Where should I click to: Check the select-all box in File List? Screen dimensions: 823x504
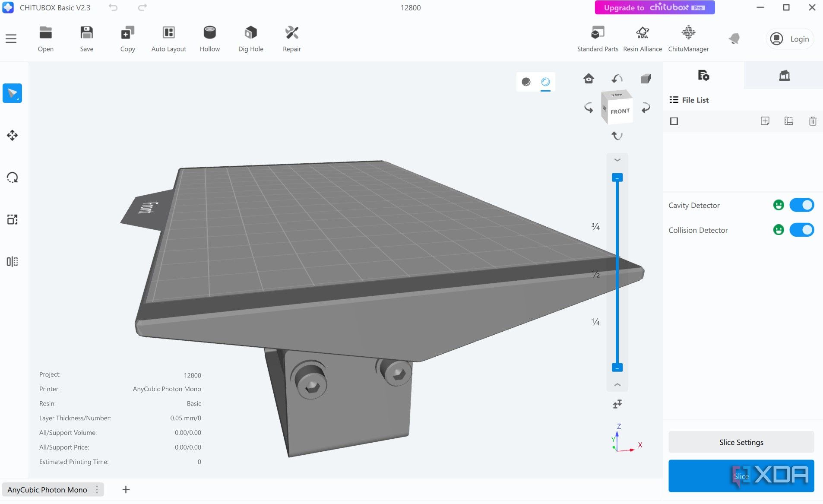[674, 121]
